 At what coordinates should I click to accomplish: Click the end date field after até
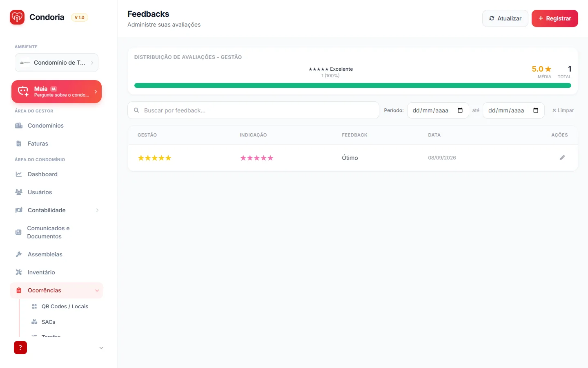click(x=513, y=110)
